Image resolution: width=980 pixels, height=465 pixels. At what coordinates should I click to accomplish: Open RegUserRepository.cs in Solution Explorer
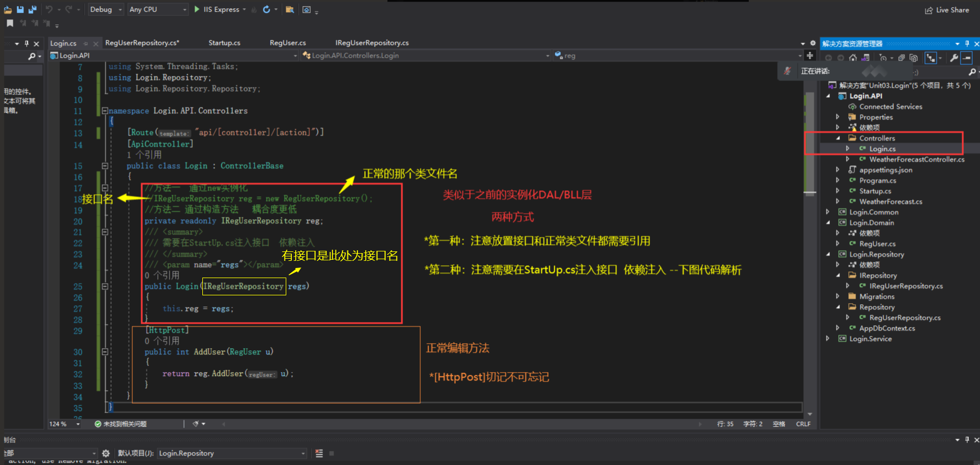click(904, 318)
